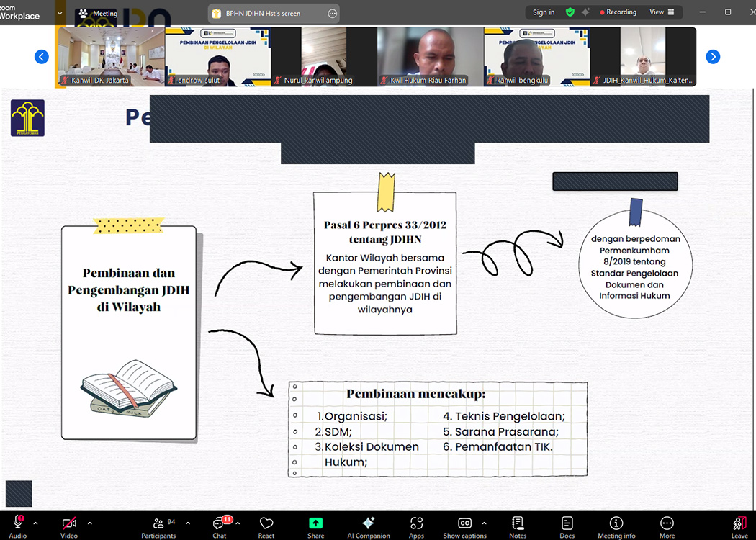
Task: Launch AI Companion
Action: point(368,524)
